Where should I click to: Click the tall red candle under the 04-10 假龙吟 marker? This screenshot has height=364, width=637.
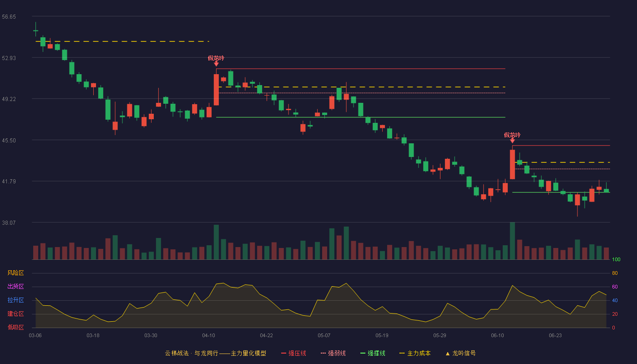click(x=216, y=90)
